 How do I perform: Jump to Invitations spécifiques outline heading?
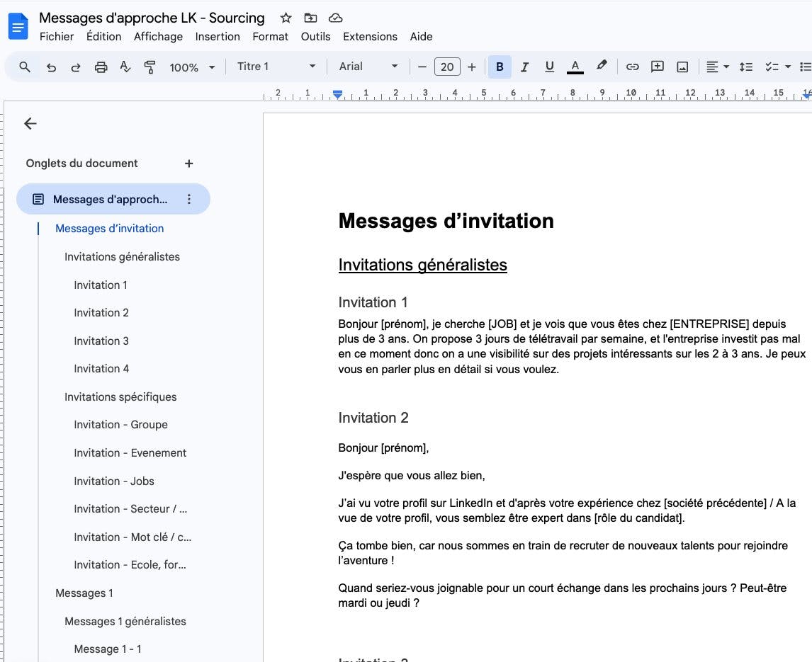[x=120, y=396]
